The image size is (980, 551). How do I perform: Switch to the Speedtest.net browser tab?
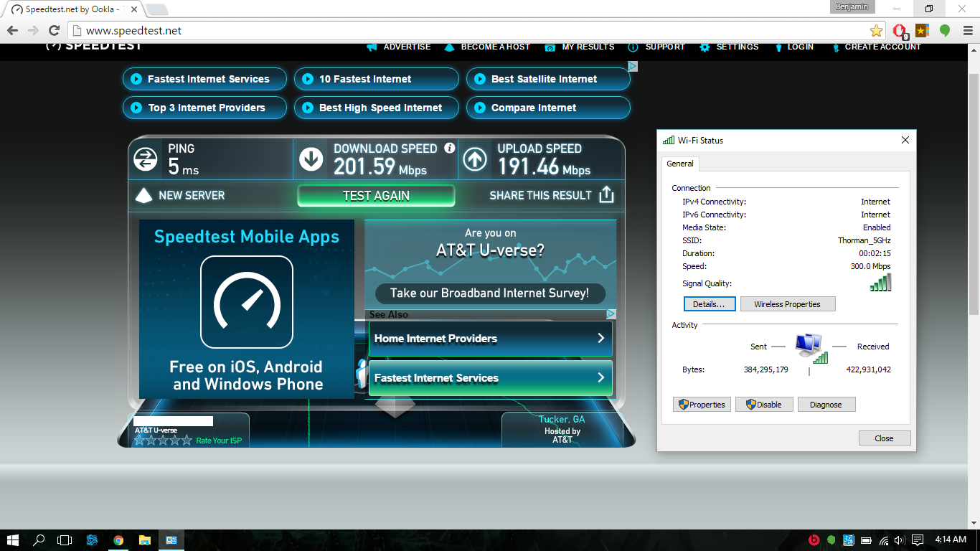tap(75, 9)
